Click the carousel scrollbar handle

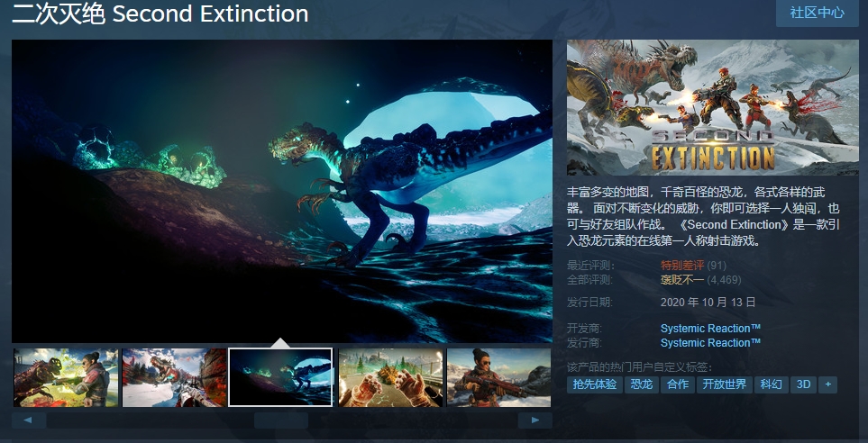(x=281, y=420)
